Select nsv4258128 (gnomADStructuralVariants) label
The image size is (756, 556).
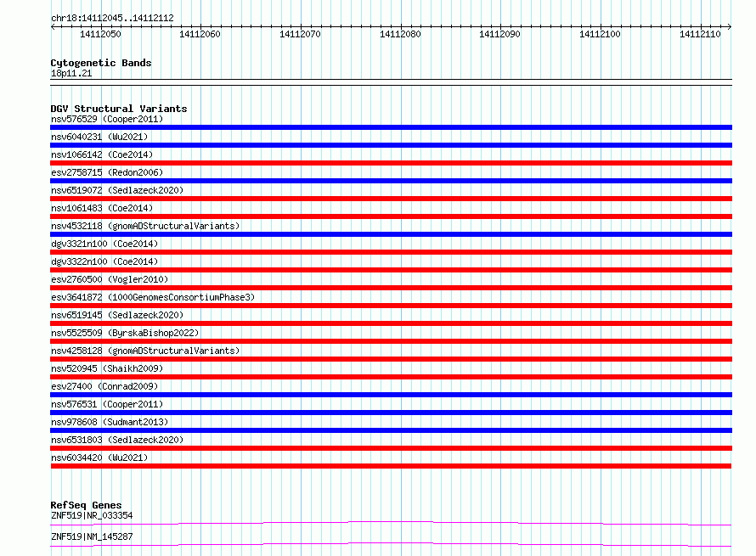point(145,351)
